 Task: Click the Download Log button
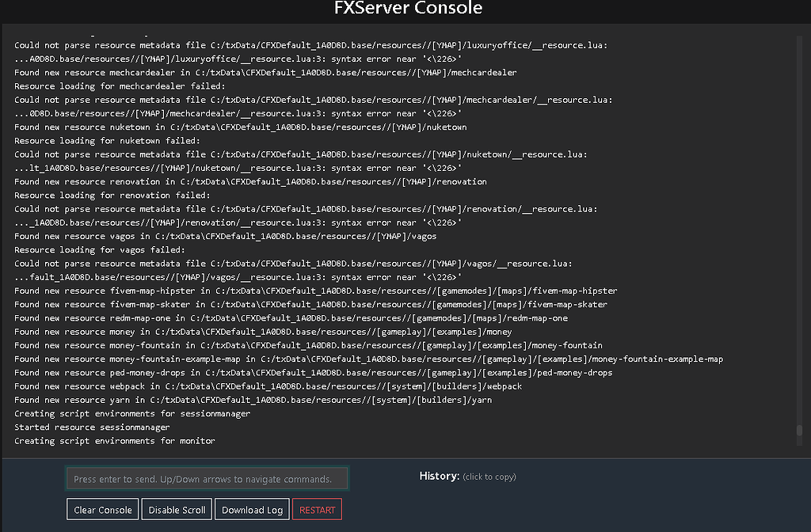pyautogui.click(x=252, y=510)
